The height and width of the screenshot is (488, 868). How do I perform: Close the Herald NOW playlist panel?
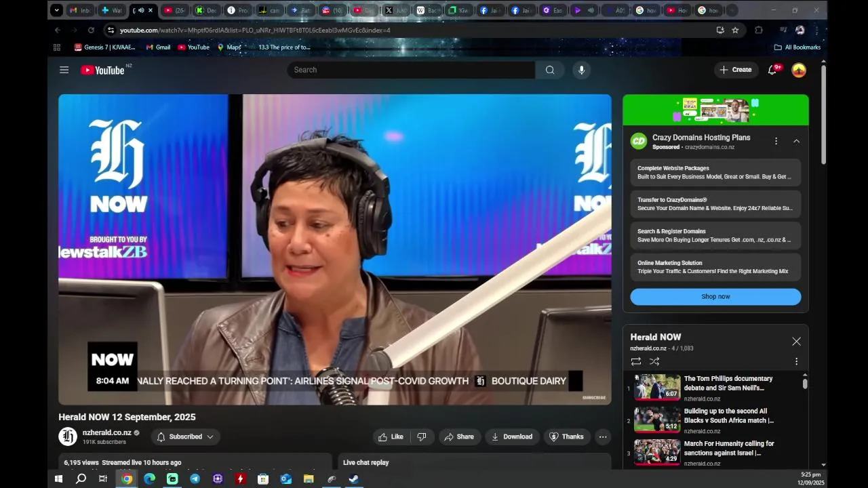(796, 342)
